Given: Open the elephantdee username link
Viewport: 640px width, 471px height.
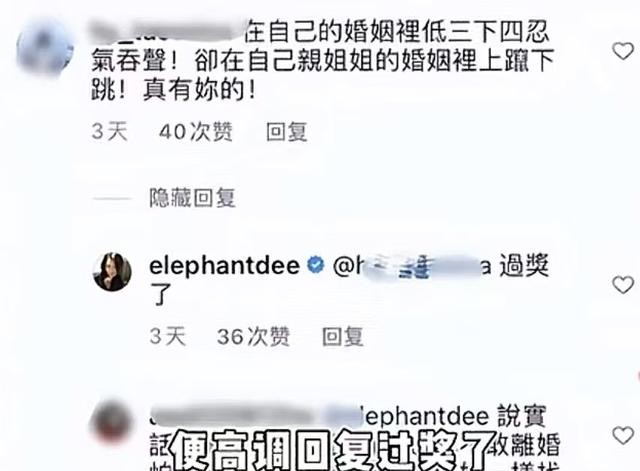Looking at the screenshot, I should tap(224, 266).
